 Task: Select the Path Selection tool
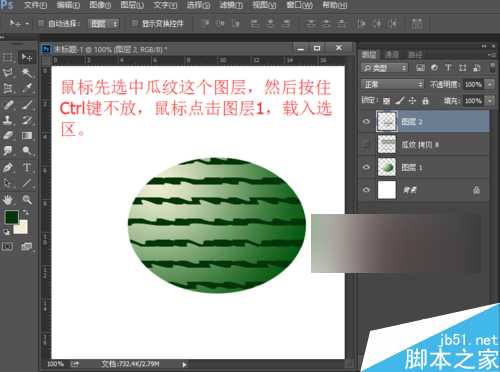pos(8,183)
